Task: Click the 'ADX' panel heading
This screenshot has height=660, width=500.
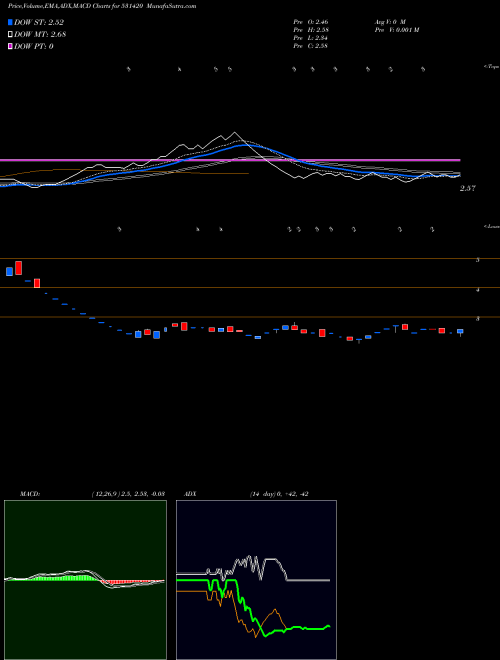Action: point(191,494)
